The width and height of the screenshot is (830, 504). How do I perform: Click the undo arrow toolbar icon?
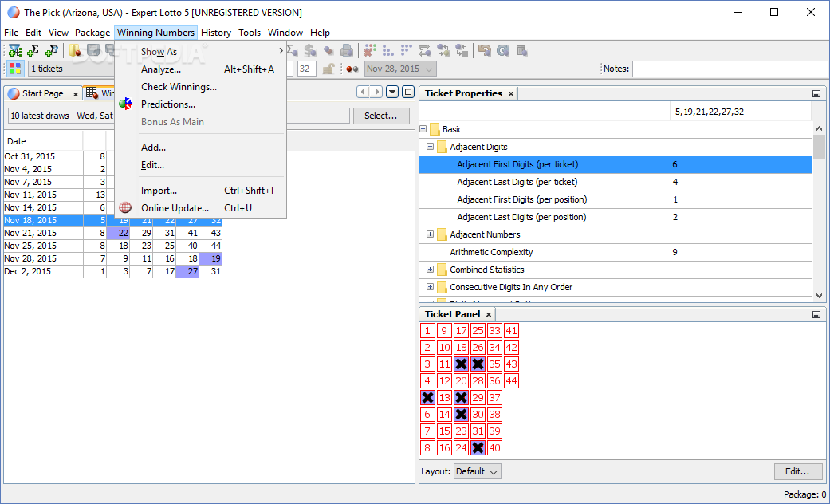point(484,51)
